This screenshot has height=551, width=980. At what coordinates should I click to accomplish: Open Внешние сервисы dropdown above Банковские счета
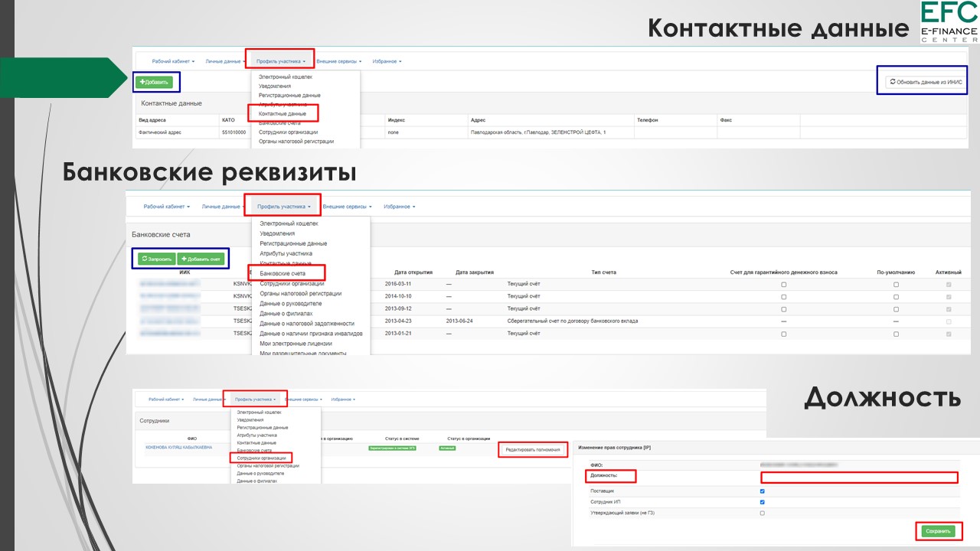pos(347,207)
